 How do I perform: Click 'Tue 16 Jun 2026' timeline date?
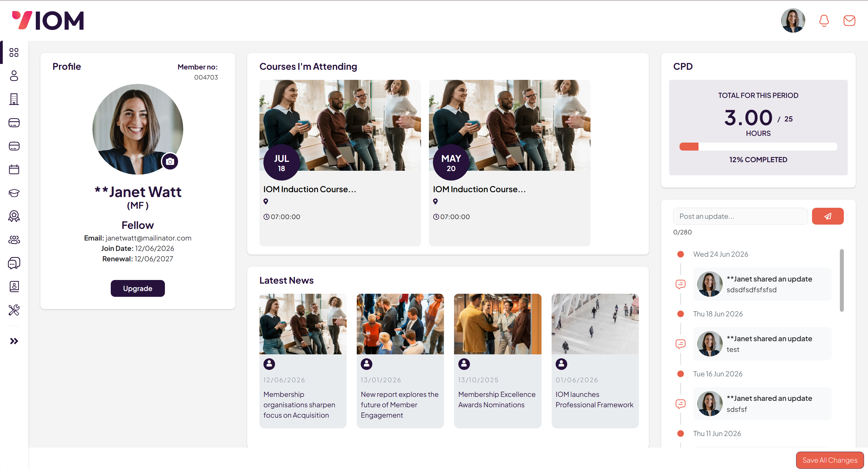[718, 374]
